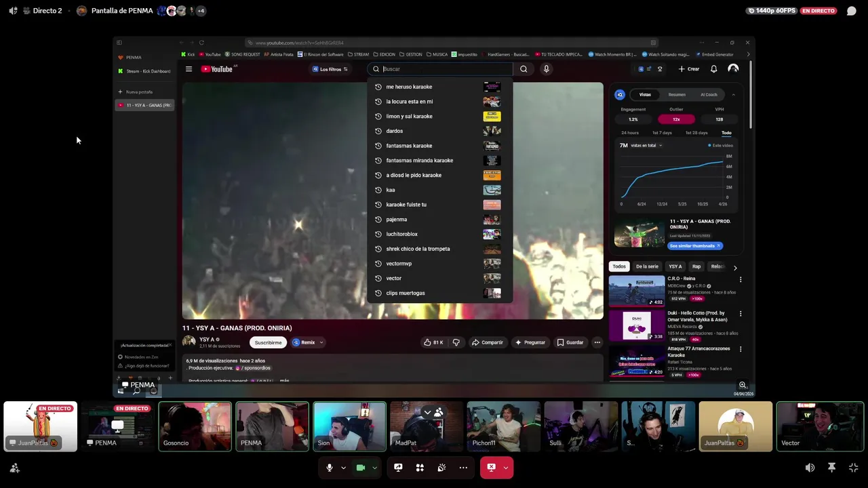Open more call options (three dots)
This screenshot has height=488, width=868.
pos(463,468)
